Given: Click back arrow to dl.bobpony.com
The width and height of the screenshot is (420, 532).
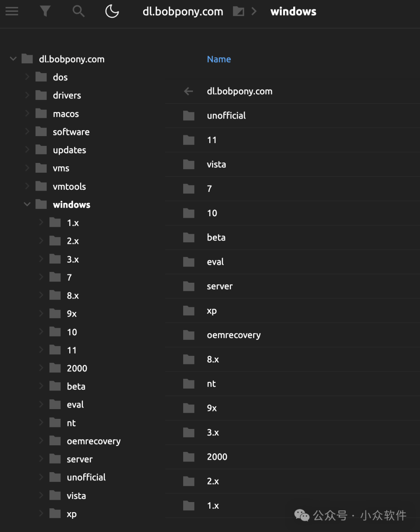Looking at the screenshot, I should tap(189, 91).
